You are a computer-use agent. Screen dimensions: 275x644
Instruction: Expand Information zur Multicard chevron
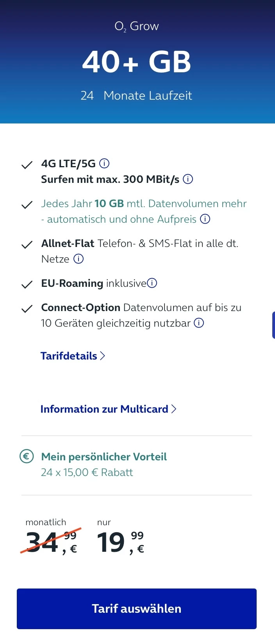click(x=174, y=409)
